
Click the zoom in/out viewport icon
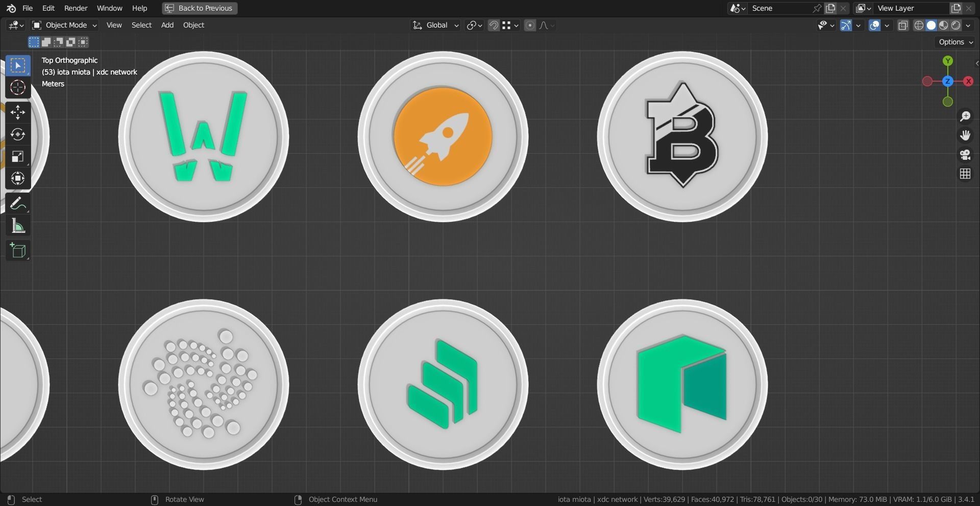tap(965, 116)
